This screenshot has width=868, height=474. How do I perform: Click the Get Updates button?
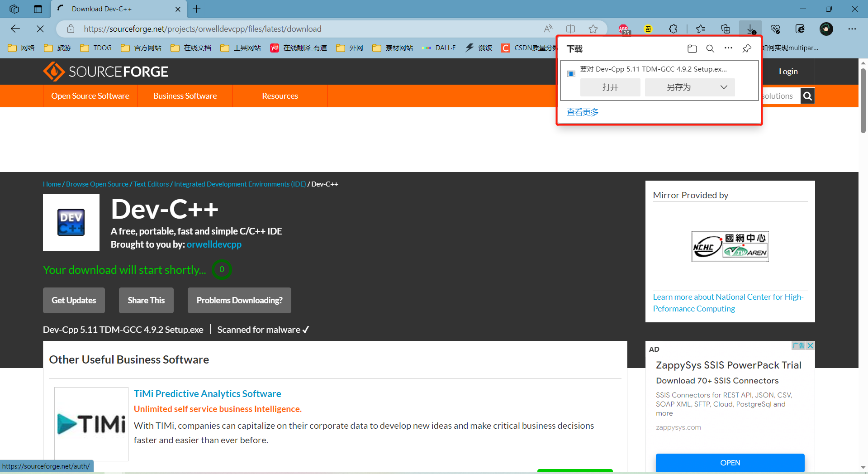[x=74, y=300]
